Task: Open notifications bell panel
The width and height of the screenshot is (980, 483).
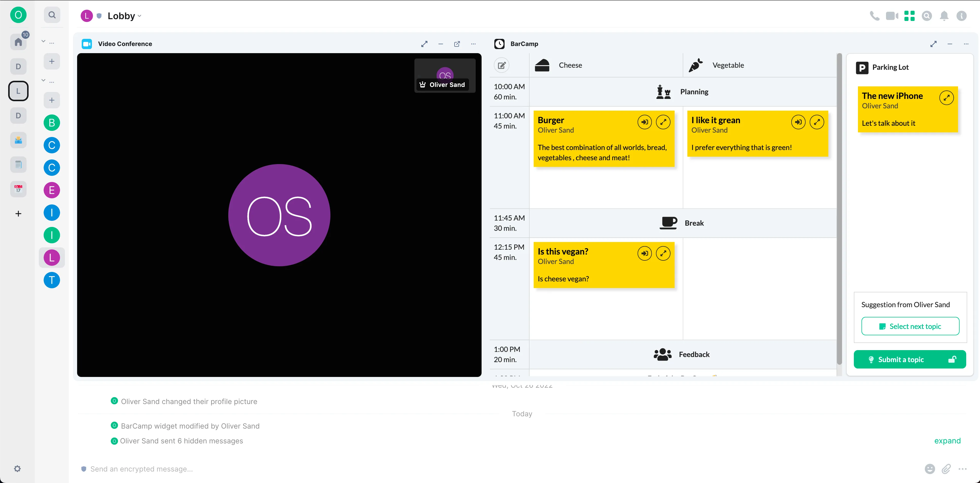Action: (944, 16)
